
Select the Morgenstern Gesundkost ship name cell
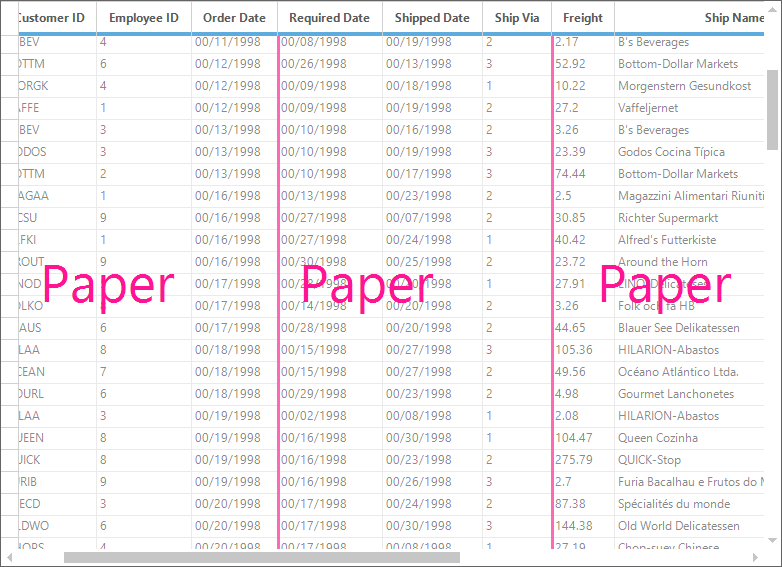click(689, 86)
